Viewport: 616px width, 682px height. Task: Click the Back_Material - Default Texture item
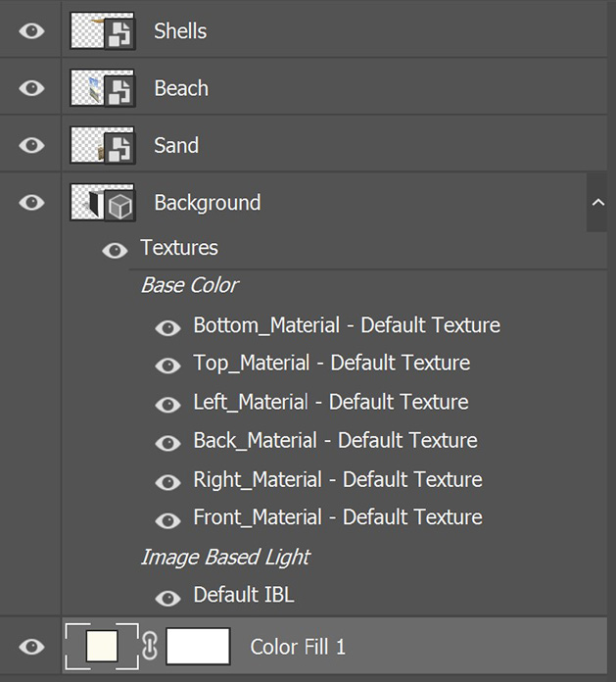(336, 440)
